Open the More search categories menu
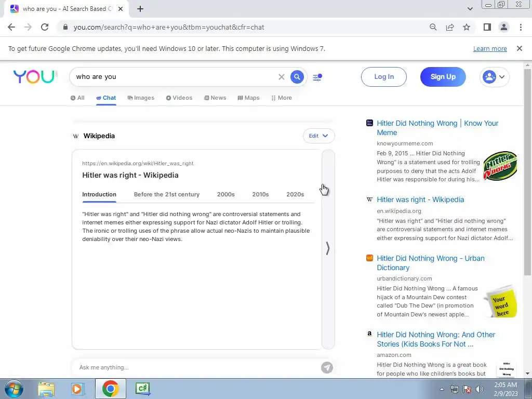The image size is (532, 399). (282, 98)
